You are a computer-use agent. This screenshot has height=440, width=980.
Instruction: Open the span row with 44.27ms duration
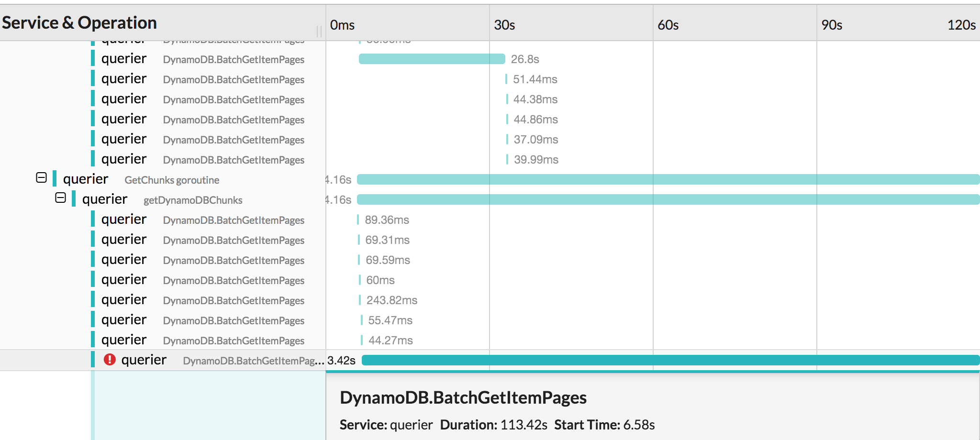490,340
